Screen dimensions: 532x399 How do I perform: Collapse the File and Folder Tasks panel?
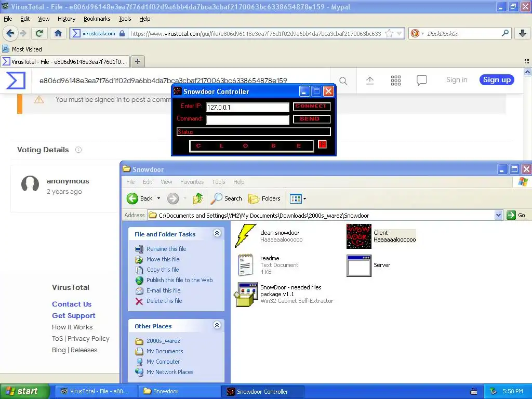[x=217, y=233]
